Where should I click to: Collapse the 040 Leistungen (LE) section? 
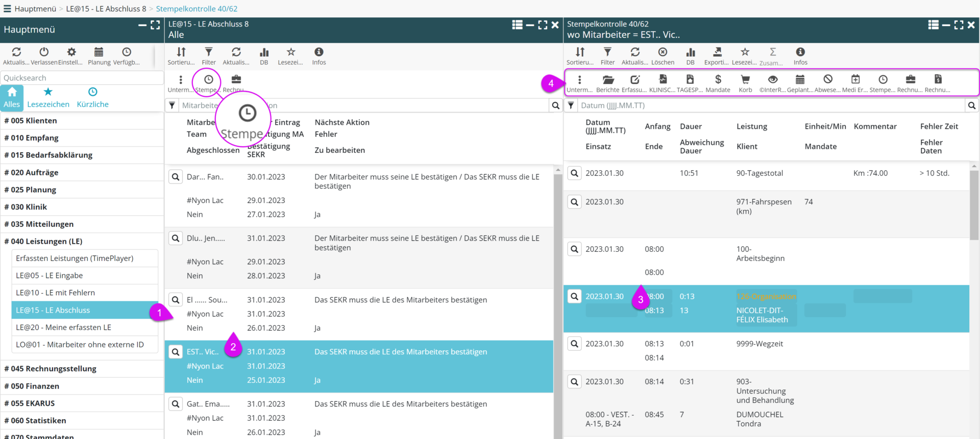tap(43, 241)
